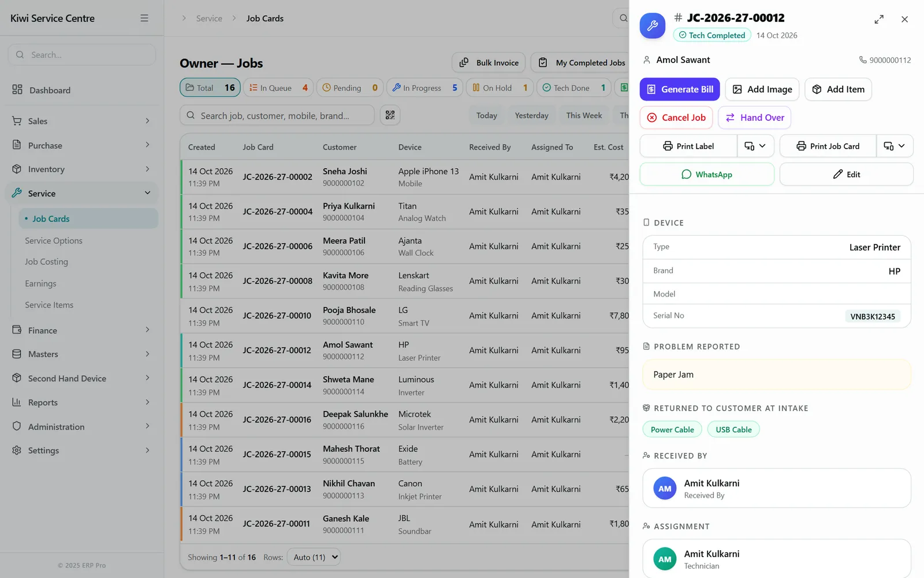This screenshot has width=924, height=578.
Task: Click the Reports chart icon
Action: pyautogui.click(x=17, y=402)
